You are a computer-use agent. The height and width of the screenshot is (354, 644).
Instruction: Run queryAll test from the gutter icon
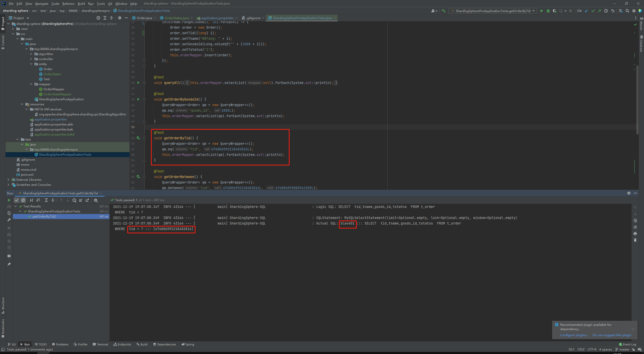tap(138, 83)
